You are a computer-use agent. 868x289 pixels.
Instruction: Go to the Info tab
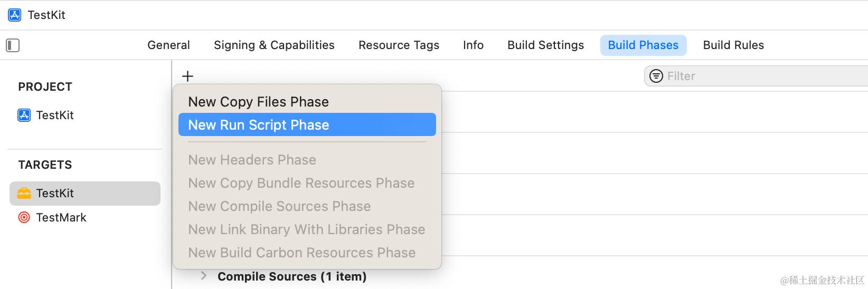click(473, 45)
